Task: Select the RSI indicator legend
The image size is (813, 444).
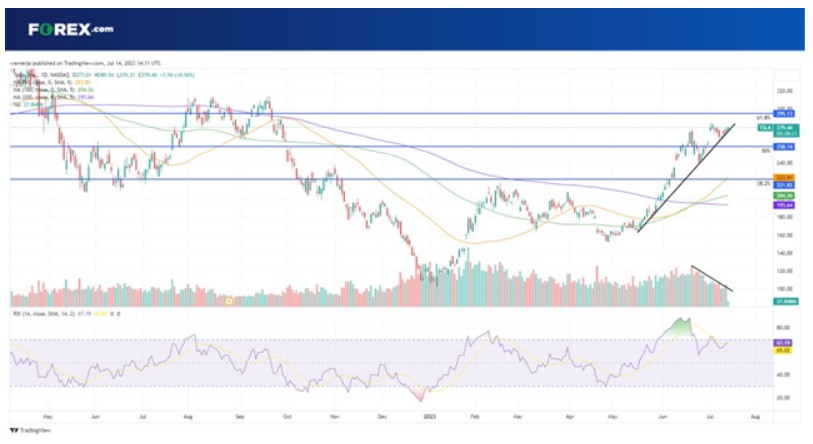Action: click(x=65, y=314)
